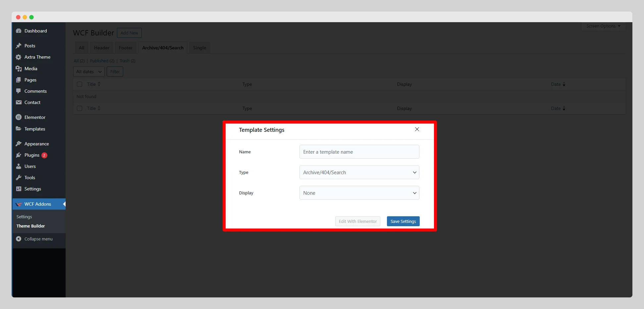Open the Axtra Theme menu label
Viewport: 644px width, 309px height.
coord(37,57)
